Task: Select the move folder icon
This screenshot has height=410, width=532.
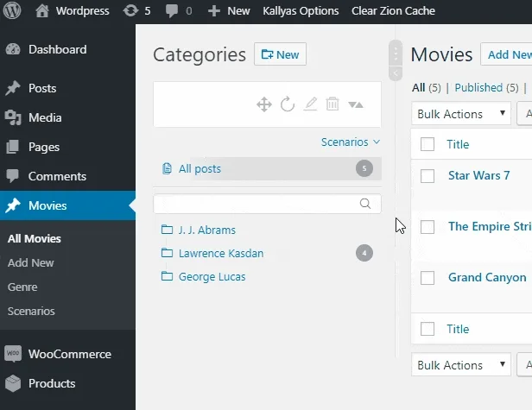Action: tap(264, 104)
